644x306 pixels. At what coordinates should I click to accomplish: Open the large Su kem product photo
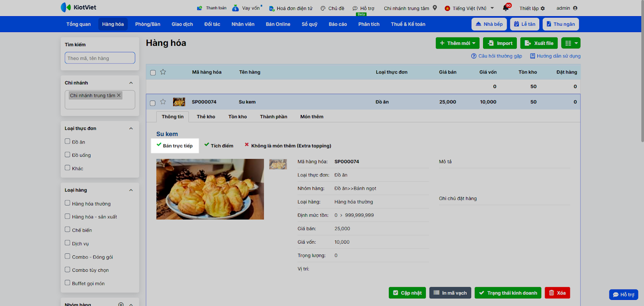tap(210, 189)
